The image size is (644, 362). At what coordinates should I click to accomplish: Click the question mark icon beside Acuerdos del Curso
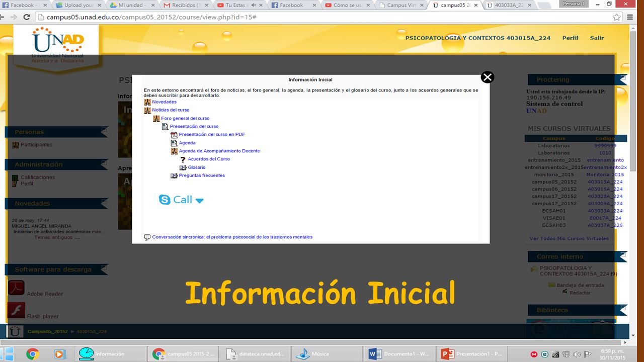[183, 159]
